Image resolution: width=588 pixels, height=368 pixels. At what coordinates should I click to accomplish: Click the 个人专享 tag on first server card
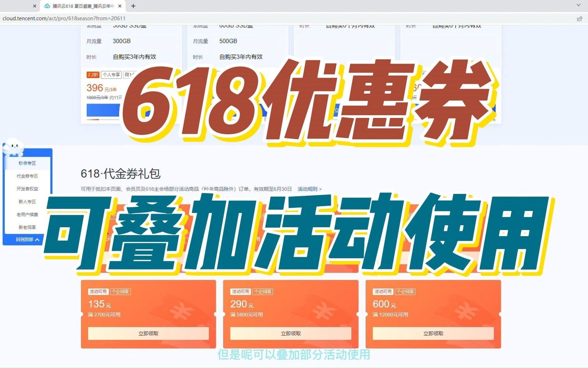point(111,75)
